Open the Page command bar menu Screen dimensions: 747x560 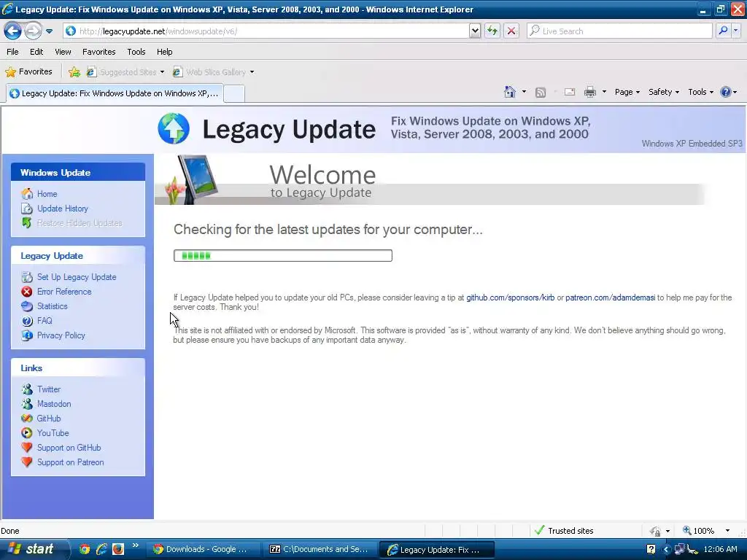pyautogui.click(x=627, y=92)
